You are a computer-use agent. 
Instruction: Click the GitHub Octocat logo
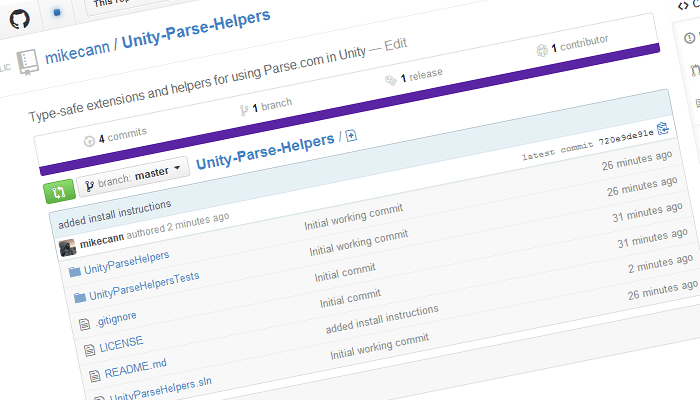pyautogui.click(x=21, y=19)
